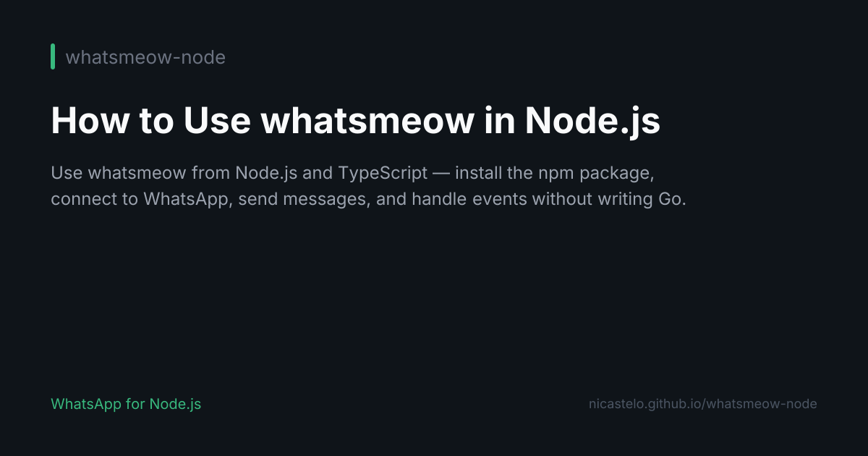Select "whatsmeow" in the bold headline
The image size is (868, 456).
350,120
